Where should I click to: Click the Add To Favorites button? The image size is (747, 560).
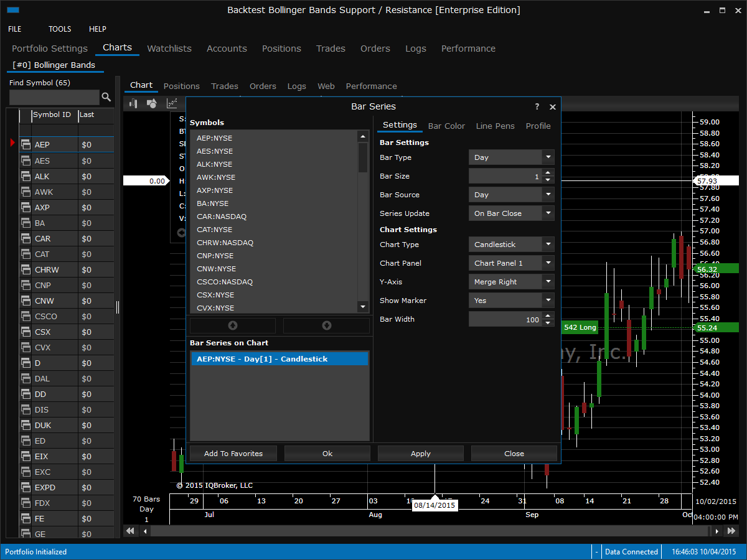(233, 454)
